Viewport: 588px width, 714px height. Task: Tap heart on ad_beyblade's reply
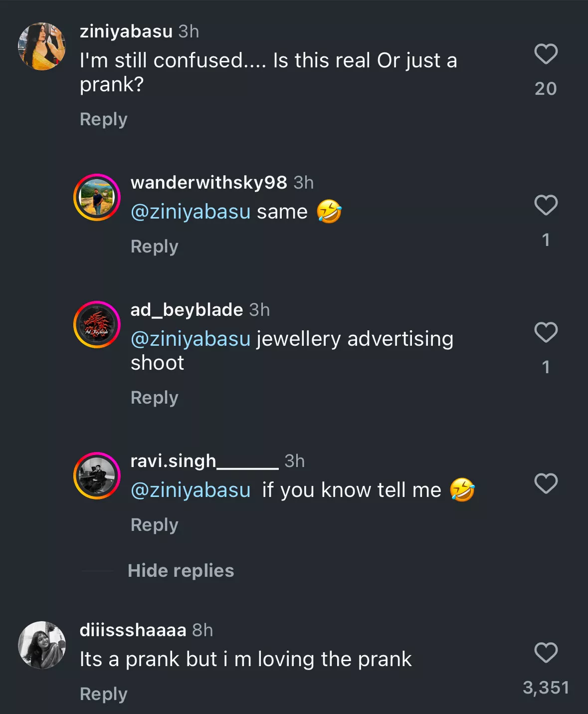click(x=546, y=332)
